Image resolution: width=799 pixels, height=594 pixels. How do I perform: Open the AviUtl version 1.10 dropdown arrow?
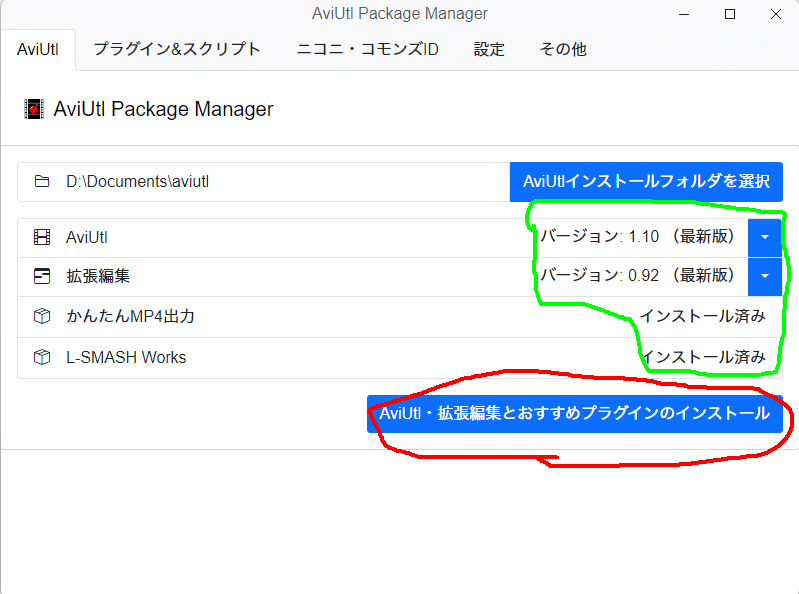(765, 237)
